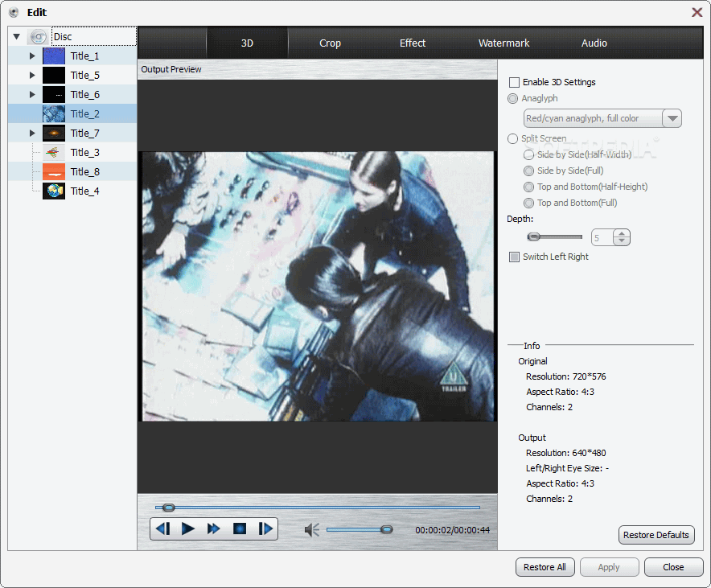711x588 pixels.
Task: Select the Title_4 tree row label
Action: click(84, 191)
